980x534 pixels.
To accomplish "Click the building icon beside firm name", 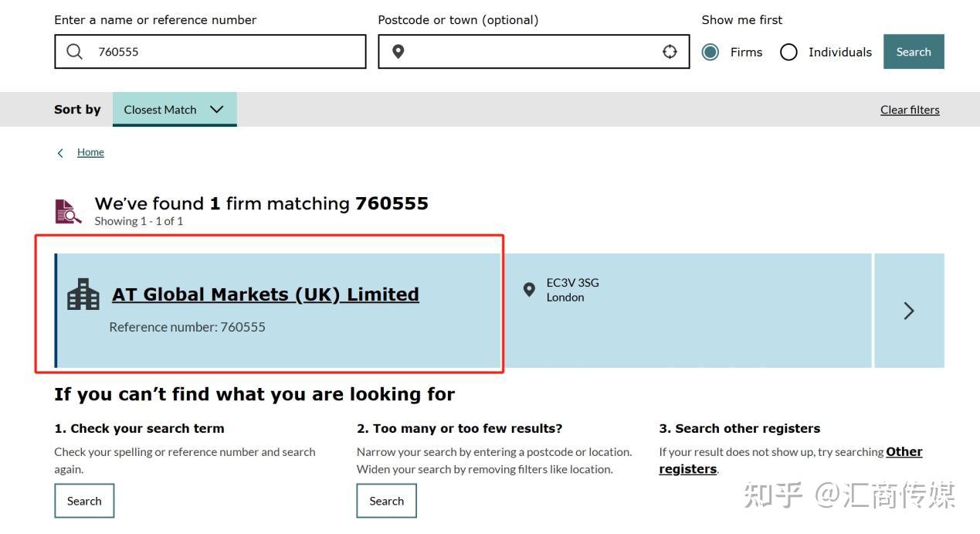I will click(83, 294).
